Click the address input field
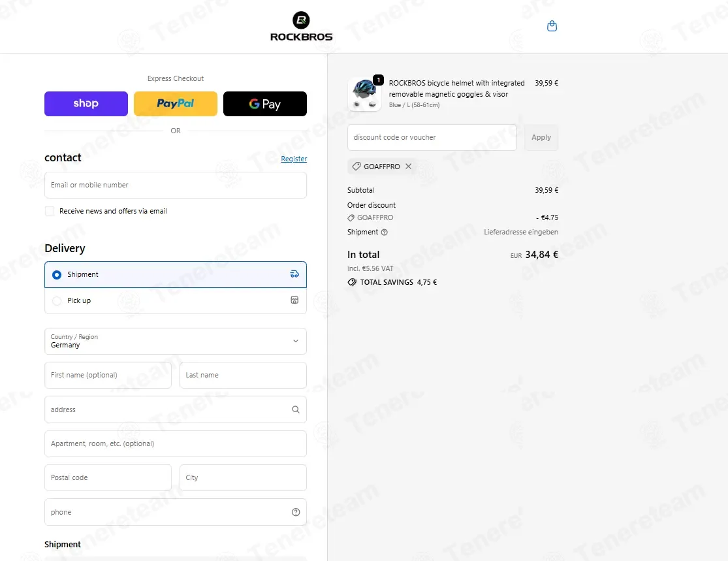 click(176, 409)
